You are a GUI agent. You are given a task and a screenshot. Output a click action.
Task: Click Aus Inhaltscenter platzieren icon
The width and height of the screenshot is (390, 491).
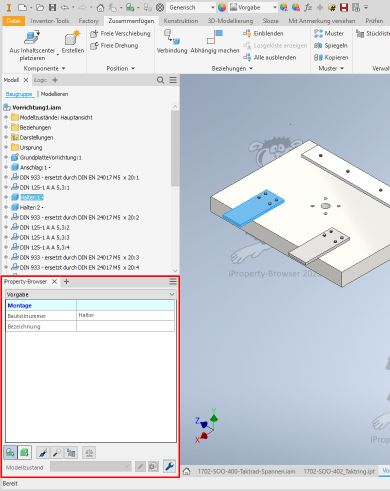[32, 37]
